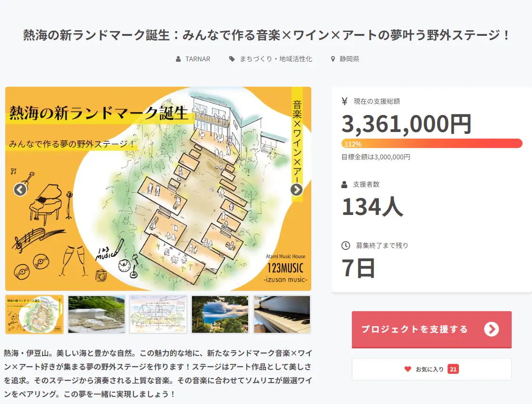Click the clock icon beside 募集終了まで残り
532x404 pixels.
[345, 245]
